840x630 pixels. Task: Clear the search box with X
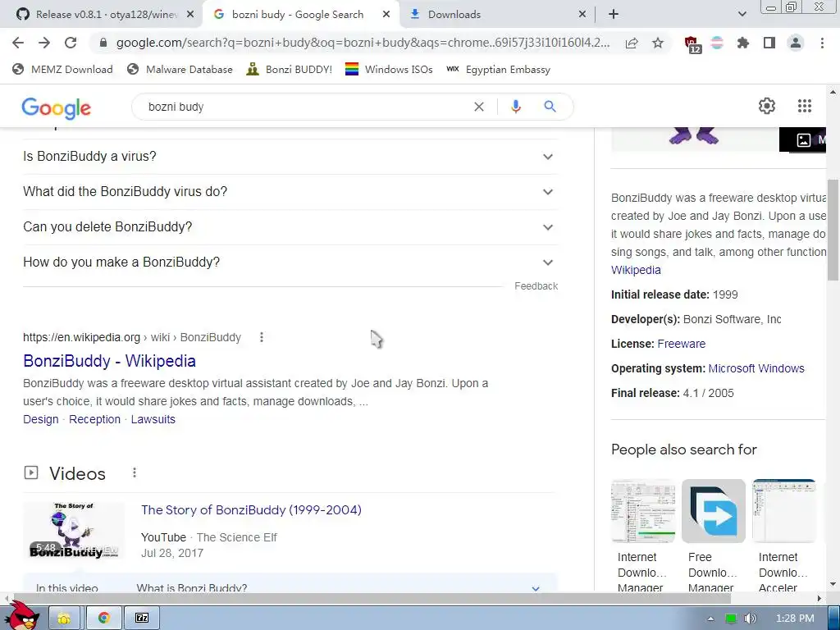click(479, 107)
